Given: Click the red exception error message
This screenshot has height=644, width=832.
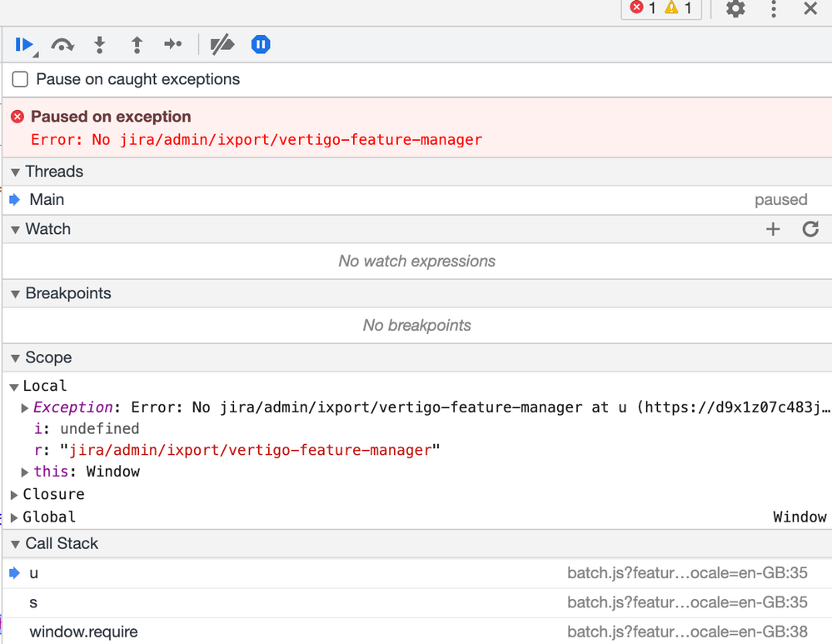Looking at the screenshot, I should [x=257, y=140].
